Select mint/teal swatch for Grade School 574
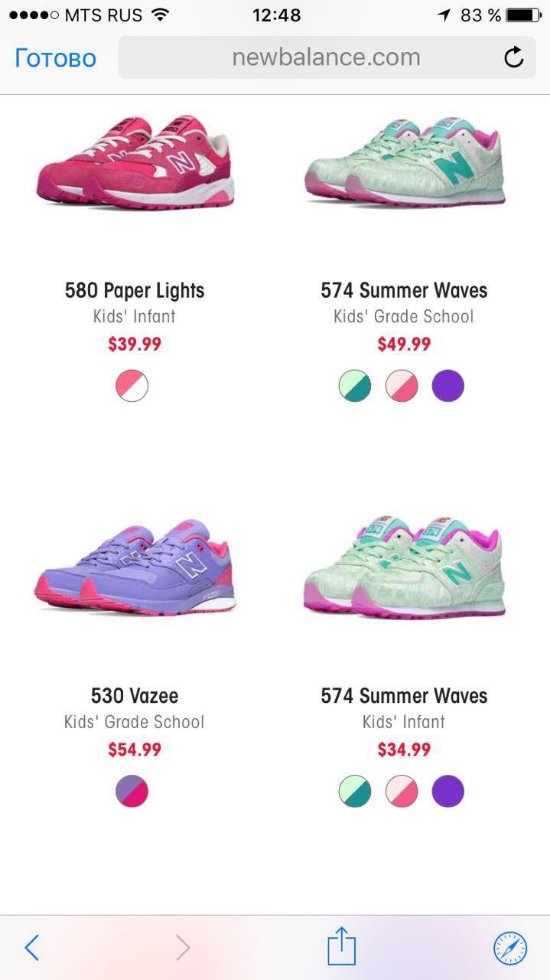 coord(355,387)
